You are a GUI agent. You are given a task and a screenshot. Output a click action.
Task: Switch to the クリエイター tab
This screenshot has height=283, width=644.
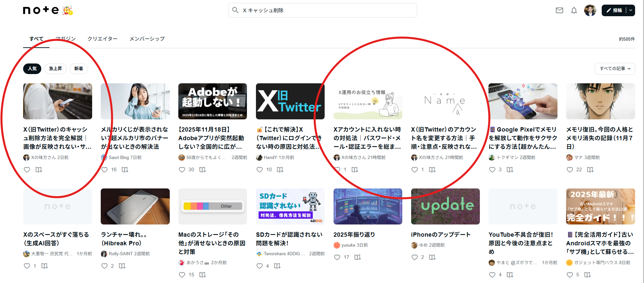[x=102, y=39]
